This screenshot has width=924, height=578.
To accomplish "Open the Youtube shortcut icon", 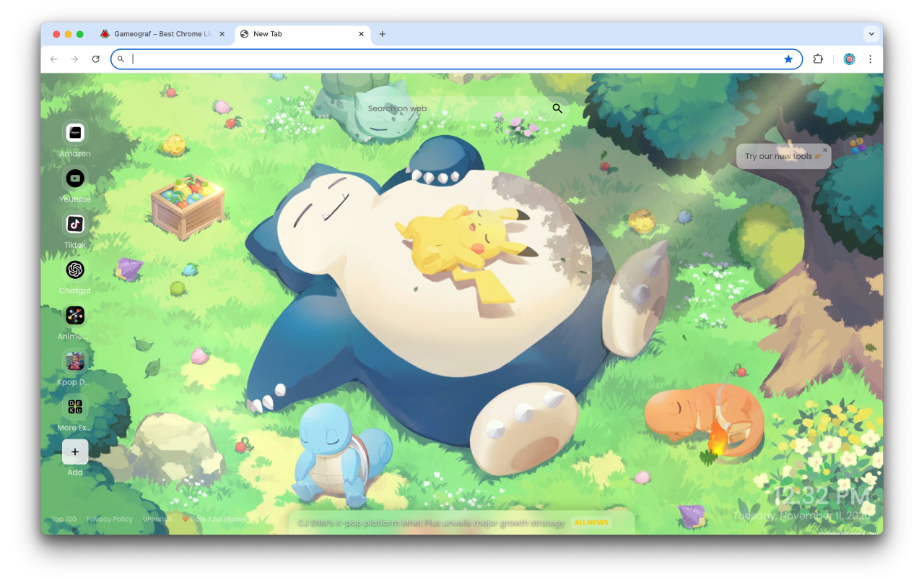I will coord(75,178).
